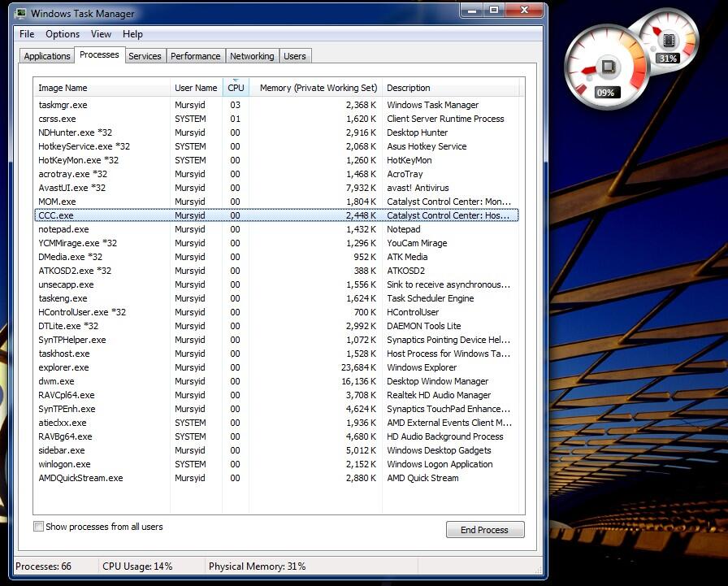Select the RAVBg64.exe process row

(x=277, y=436)
